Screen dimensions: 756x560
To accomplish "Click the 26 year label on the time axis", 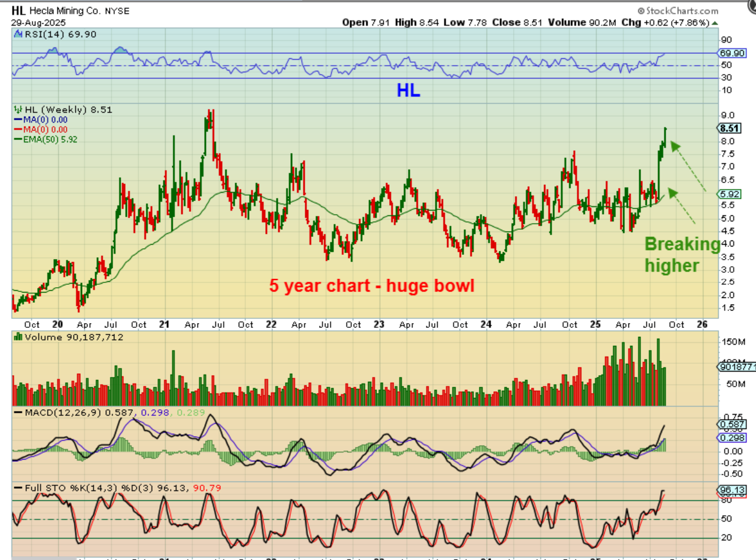I will (702, 325).
